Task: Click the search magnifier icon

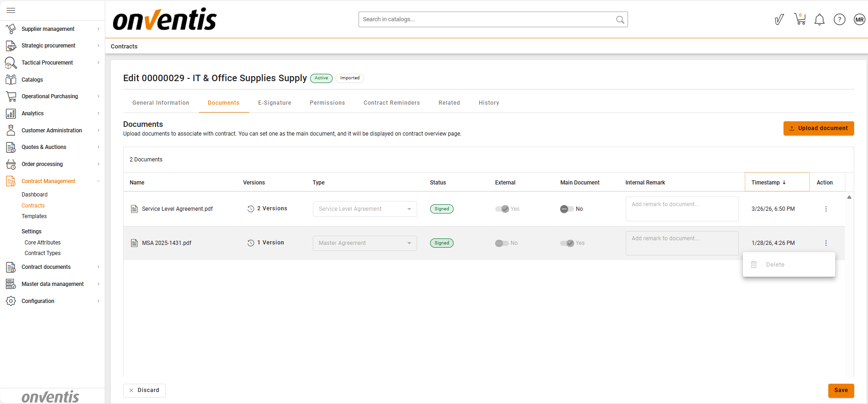Action: [x=620, y=19]
